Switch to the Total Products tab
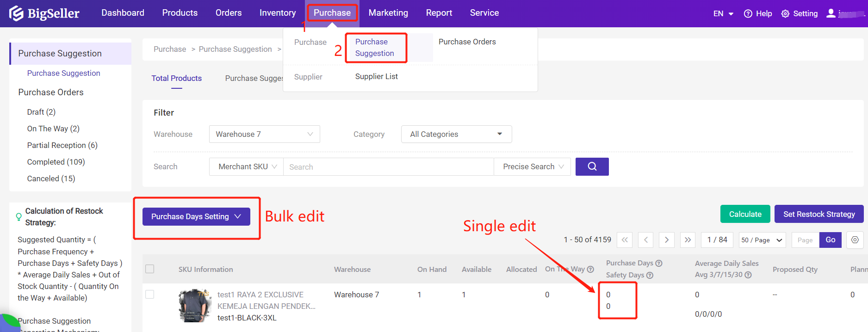868x332 pixels. click(x=177, y=78)
